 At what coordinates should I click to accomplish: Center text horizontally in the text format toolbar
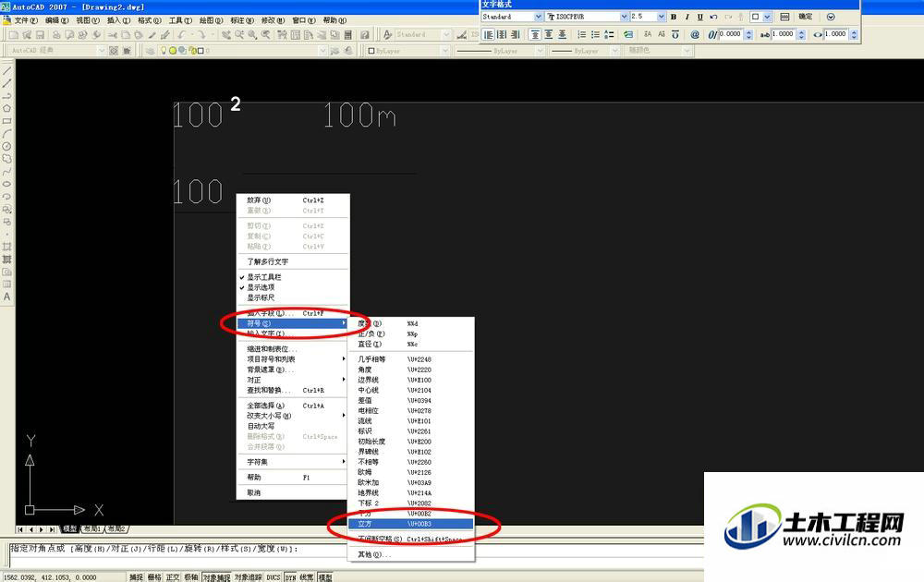pos(502,35)
